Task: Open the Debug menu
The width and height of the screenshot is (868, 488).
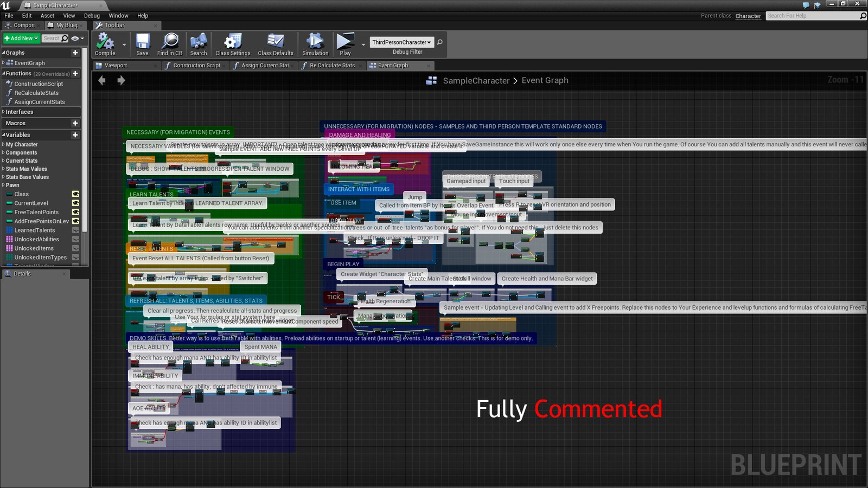Action: coord(91,15)
